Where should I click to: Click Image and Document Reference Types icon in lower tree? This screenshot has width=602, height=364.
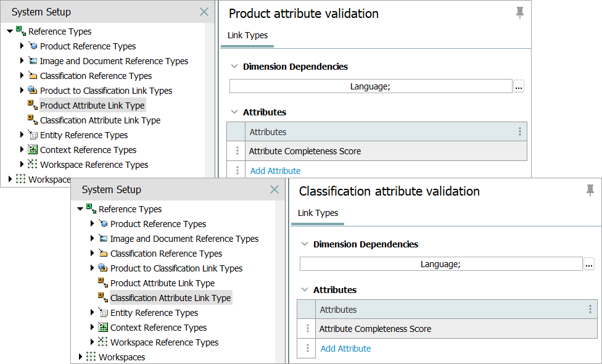103,238
